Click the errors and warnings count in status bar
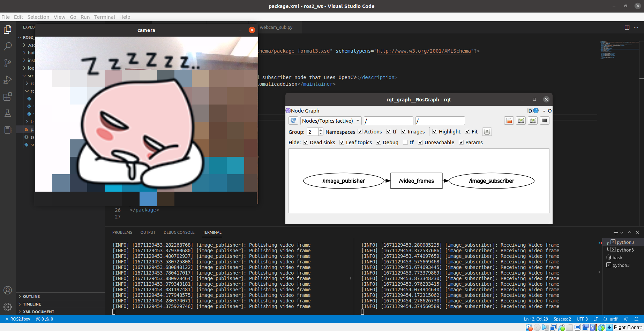The image size is (644, 331). tap(44, 319)
